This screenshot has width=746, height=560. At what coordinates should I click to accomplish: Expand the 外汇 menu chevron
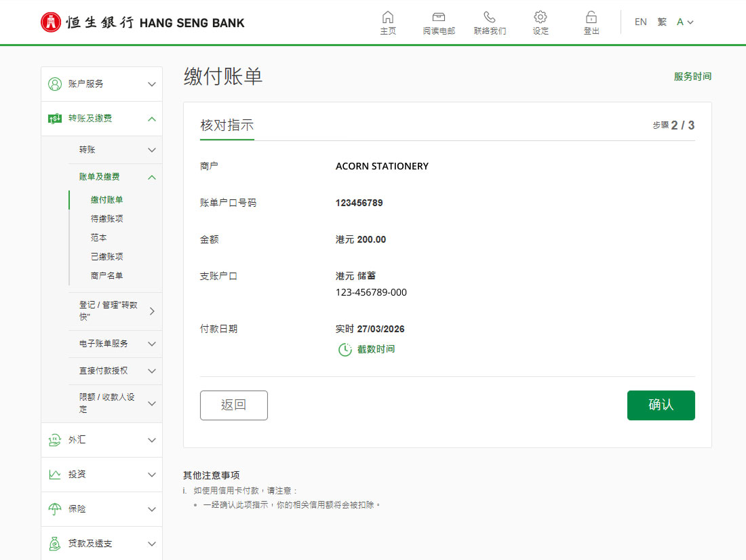point(152,440)
